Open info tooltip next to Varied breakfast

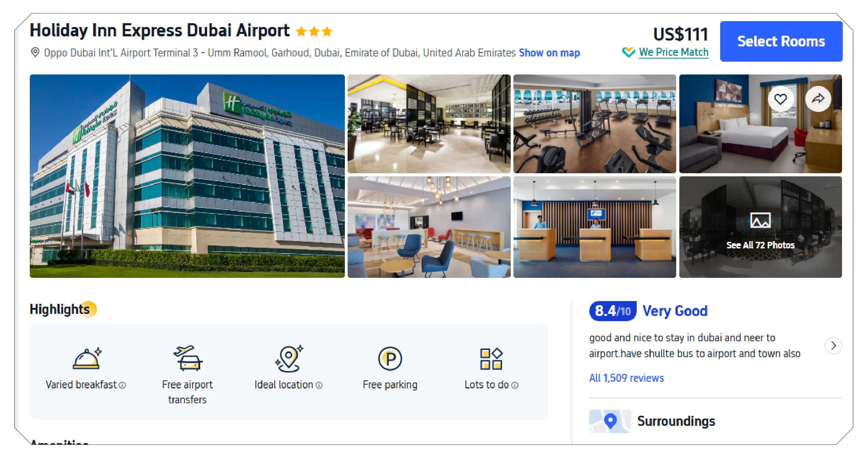(122, 385)
